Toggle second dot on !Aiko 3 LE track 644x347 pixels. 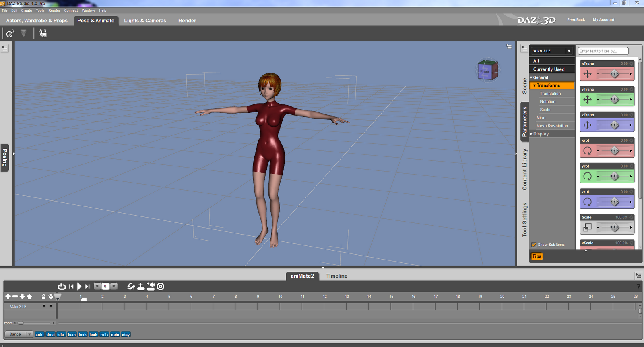point(51,306)
